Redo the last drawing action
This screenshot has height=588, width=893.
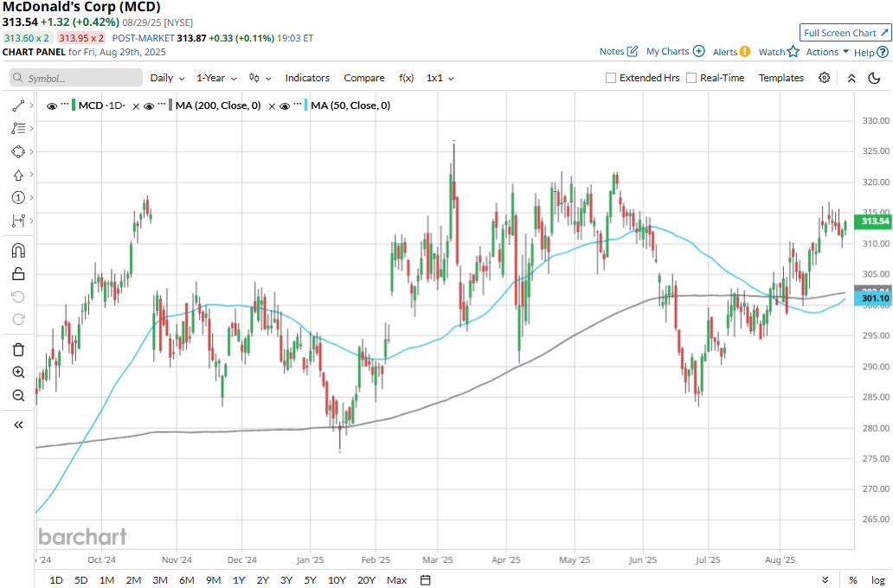(x=18, y=320)
